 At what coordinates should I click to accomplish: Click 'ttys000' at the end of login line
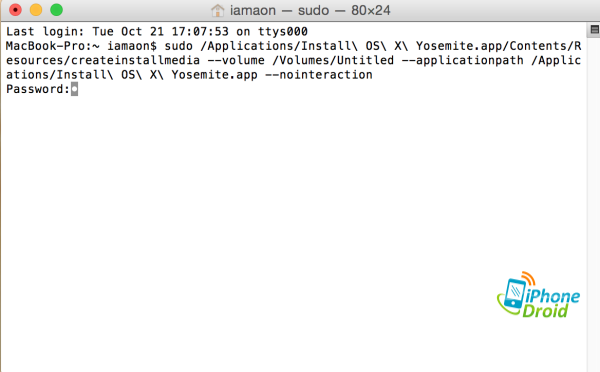coord(283,31)
